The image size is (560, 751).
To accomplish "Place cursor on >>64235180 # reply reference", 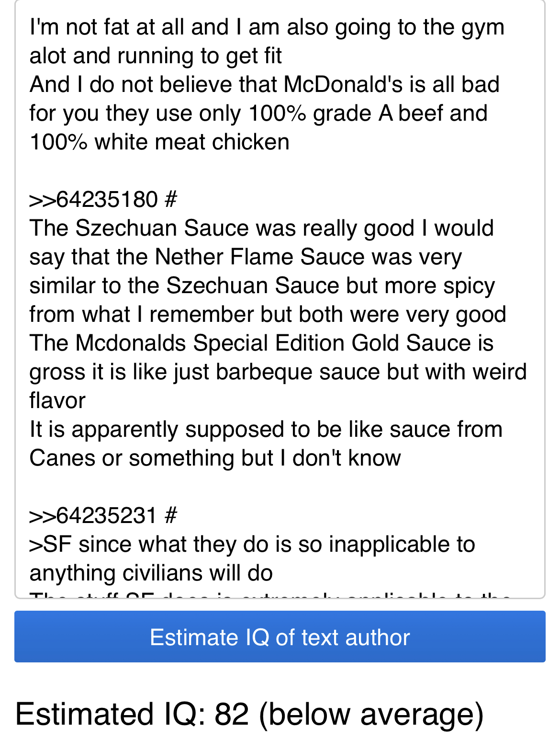I will coord(103,200).
